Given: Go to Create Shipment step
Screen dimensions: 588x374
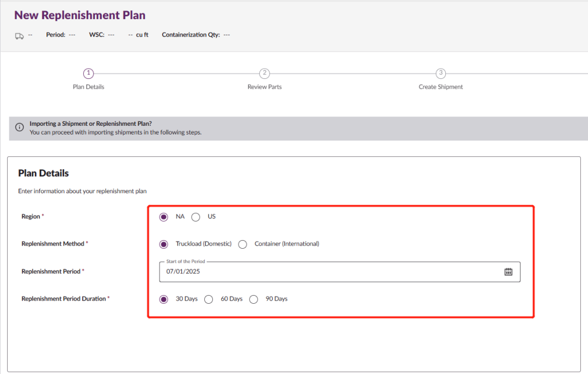Looking at the screenshot, I should pos(440,87).
